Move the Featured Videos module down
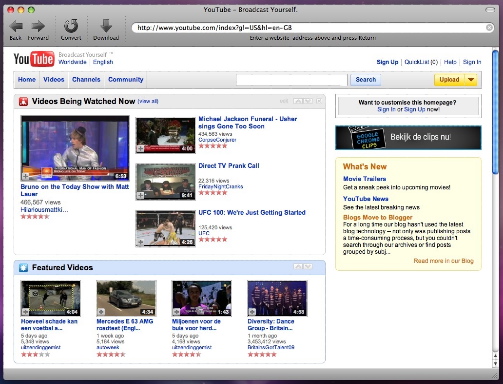The height and width of the screenshot is (384, 503). (308, 266)
